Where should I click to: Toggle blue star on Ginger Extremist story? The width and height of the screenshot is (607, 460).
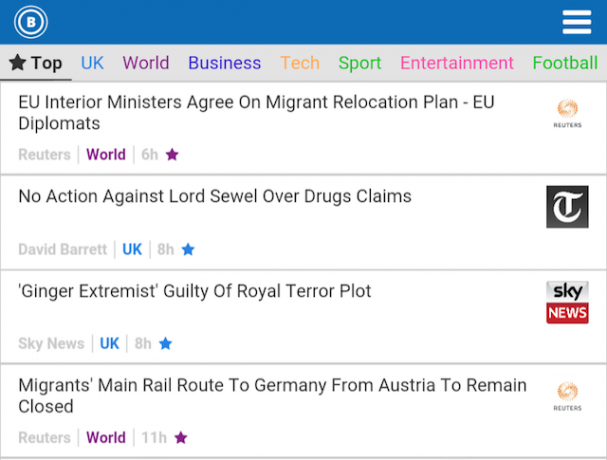click(x=165, y=343)
